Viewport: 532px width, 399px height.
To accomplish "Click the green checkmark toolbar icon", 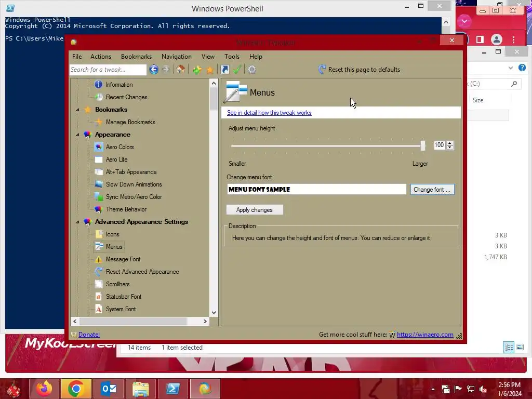I will click(x=237, y=70).
